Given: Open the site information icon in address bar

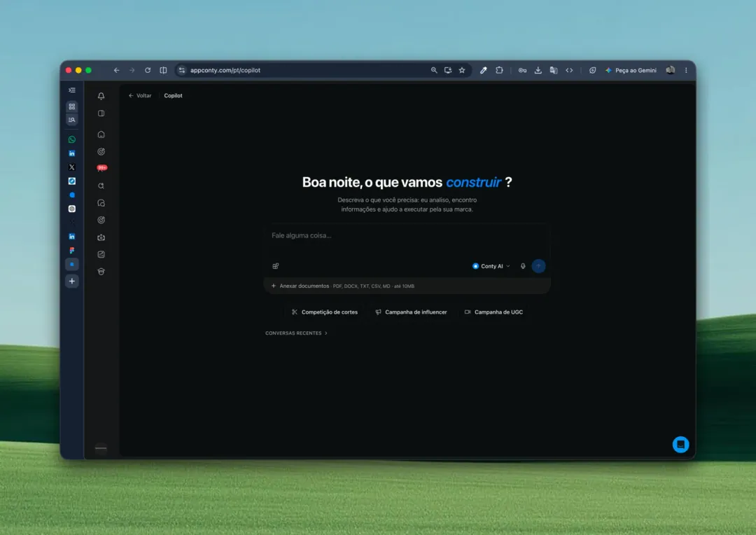Looking at the screenshot, I should coord(182,71).
